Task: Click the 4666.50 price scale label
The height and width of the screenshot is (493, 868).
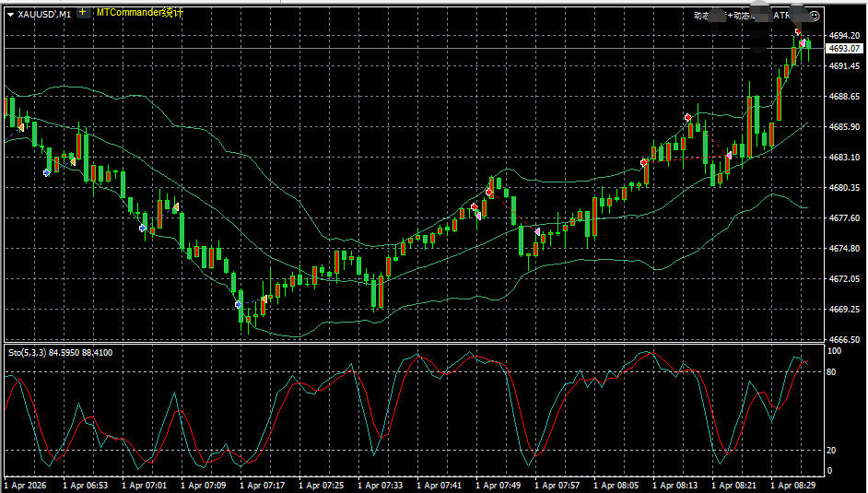Action: (x=844, y=339)
